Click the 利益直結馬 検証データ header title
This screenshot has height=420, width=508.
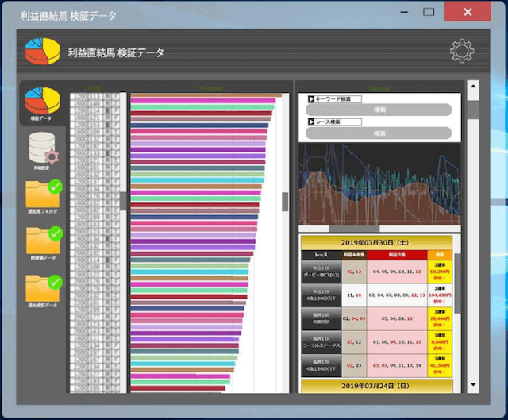pyautogui.click(x=116, y=52)
